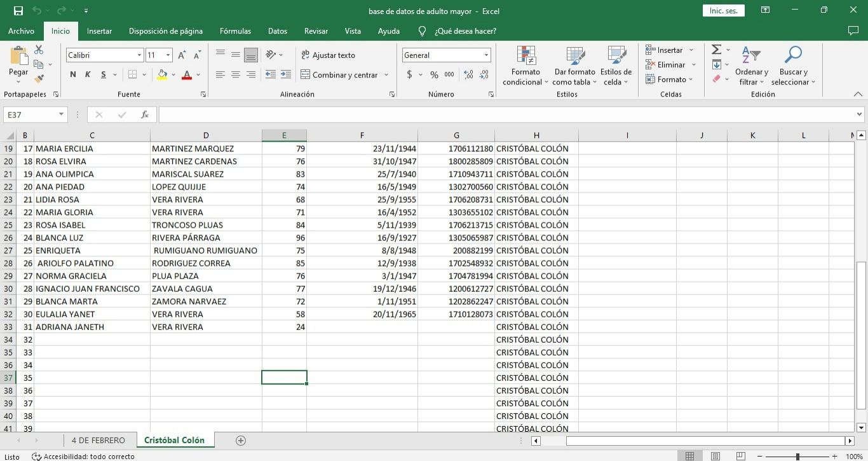Image resolution: width=868 pixels, height=461 pixels.
Task: Toggle italic formatting (K)
Action: pos(87,75)
